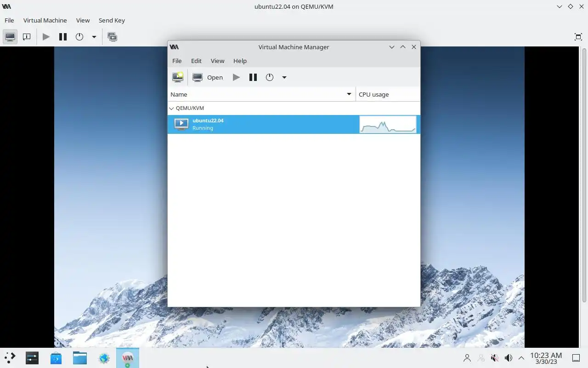Open the file manager from the taskbar

tap(80, 358)
